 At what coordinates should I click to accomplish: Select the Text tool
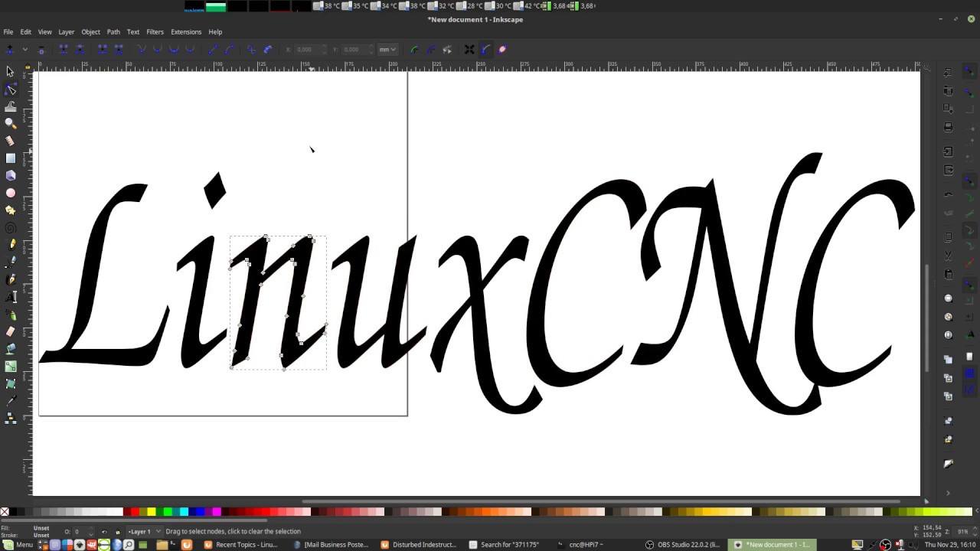point(10,297)
